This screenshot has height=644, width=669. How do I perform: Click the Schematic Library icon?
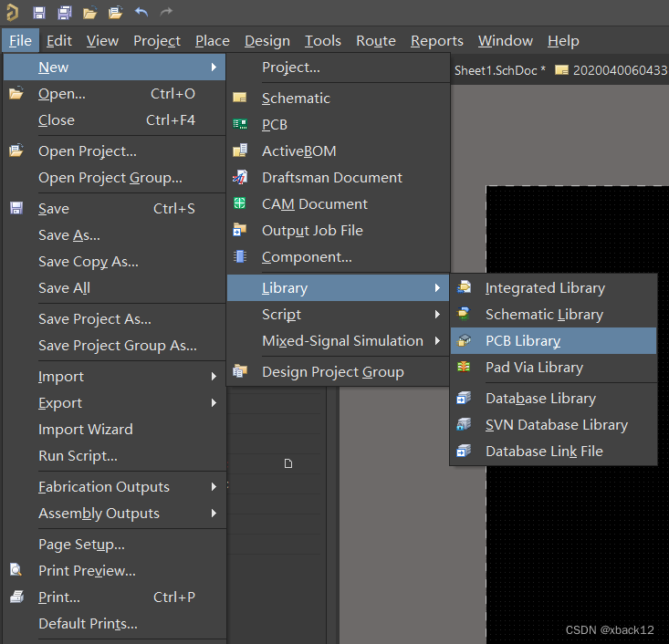coord(464,314)
